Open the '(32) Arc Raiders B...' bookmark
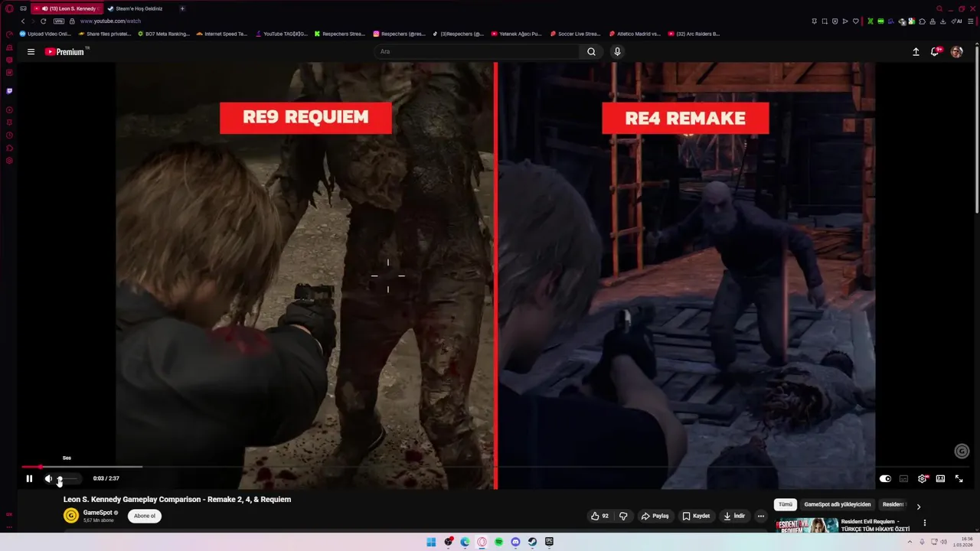The image size is (980, 551). (x=694, y=34)
